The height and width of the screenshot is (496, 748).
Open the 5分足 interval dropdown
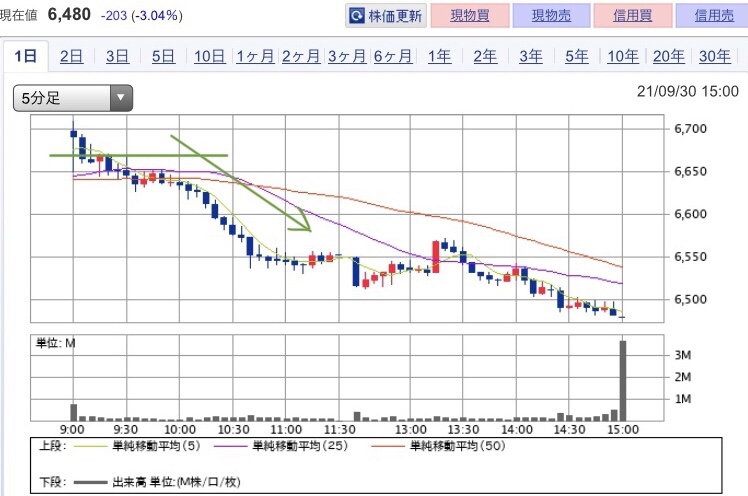[x=73, y=98]
